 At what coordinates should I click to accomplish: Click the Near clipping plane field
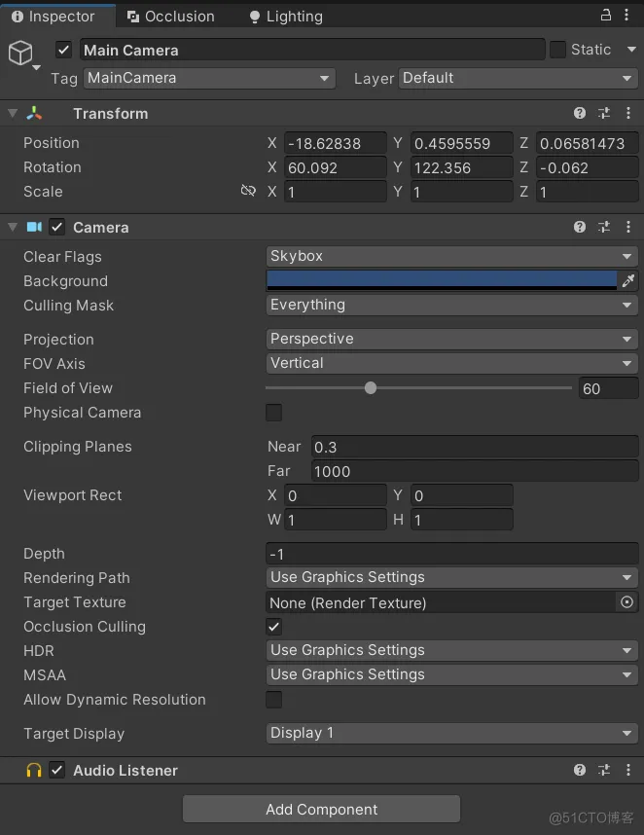click(x=475, y=447)
